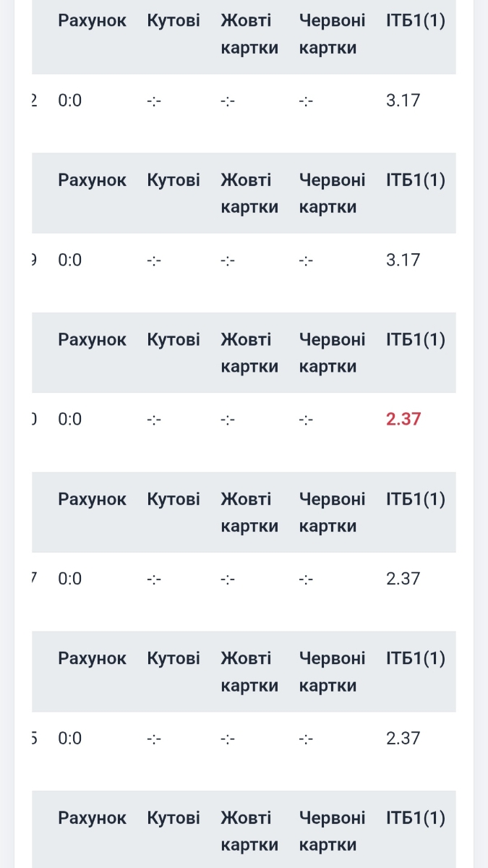Screen dimensions: 488x868
Task: Select the 3.17 odds in the first table
Action: click(403, 100)
